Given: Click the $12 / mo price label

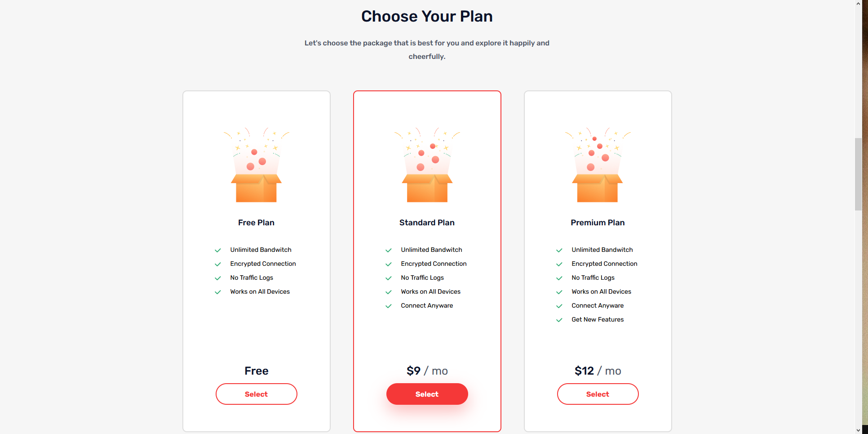Looking at the screenshot, I should (x=598, y=371).
